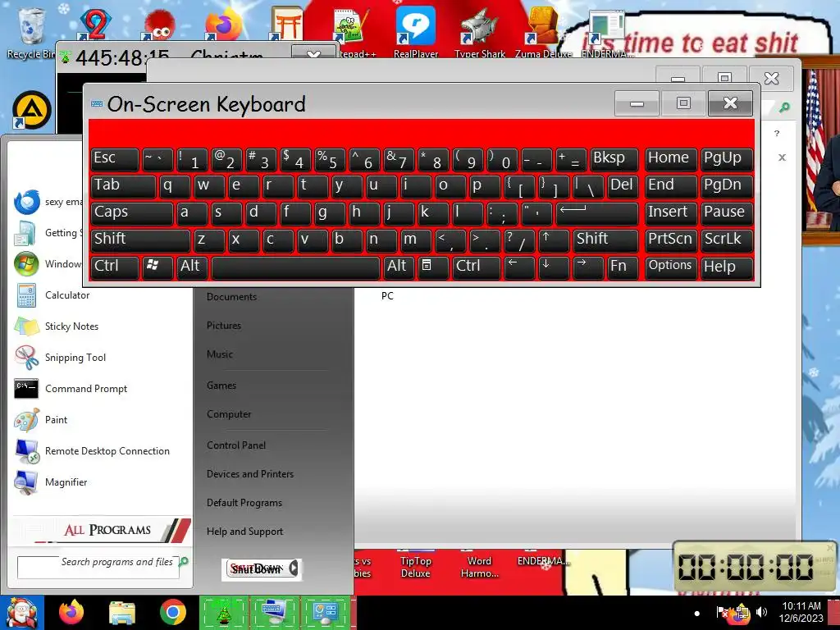Click the right arrow key on keyboard
Image resolution: width=840 pixels, height=630 pixels.
point(587,267)
